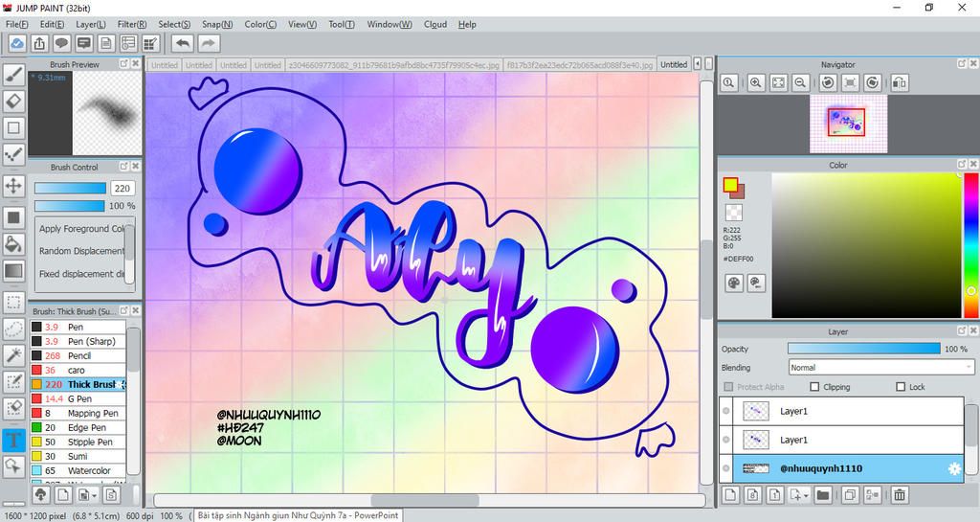This screenshot has height=522, width=980.
Task: Close the Brush Control panel
Action: [135, 167]
